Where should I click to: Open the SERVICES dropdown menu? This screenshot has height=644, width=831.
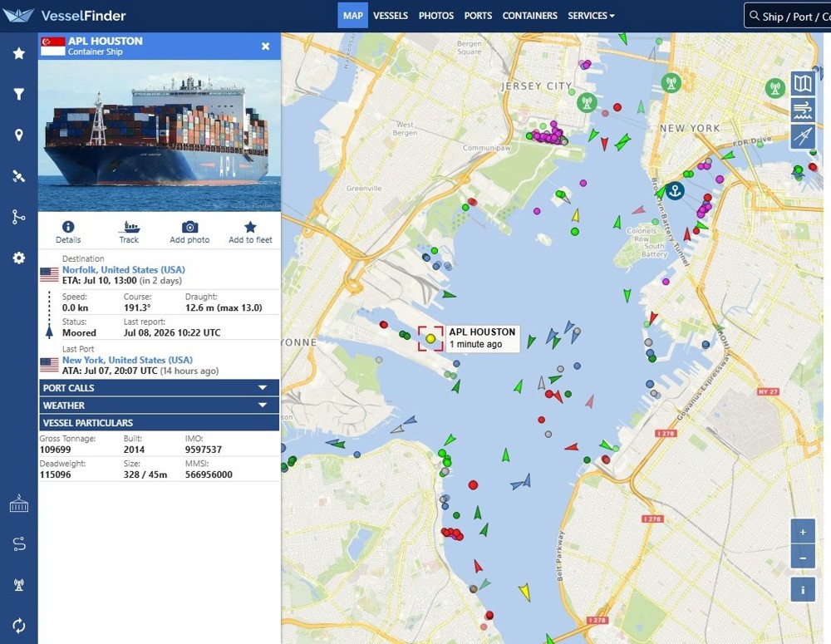591,15
